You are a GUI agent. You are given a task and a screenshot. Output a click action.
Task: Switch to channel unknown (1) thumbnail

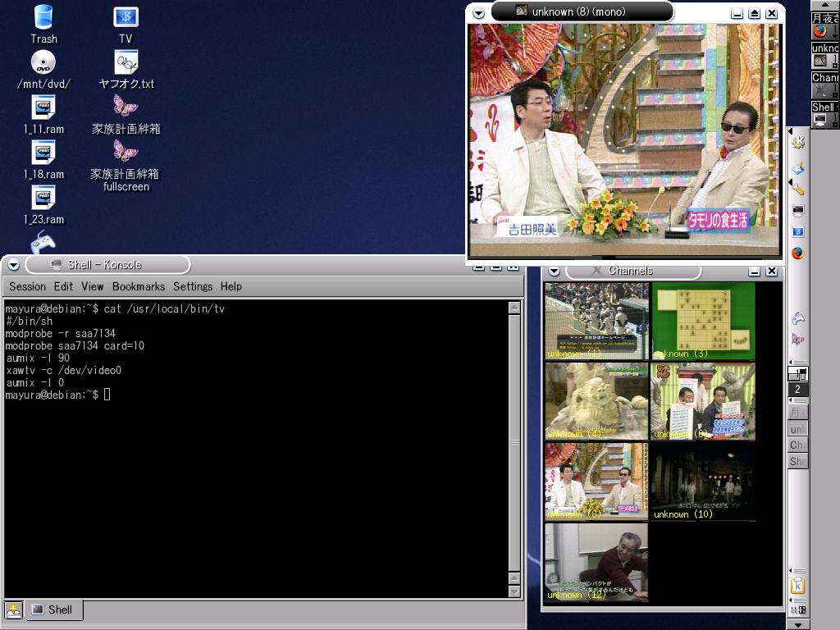[x=596, y=321]
